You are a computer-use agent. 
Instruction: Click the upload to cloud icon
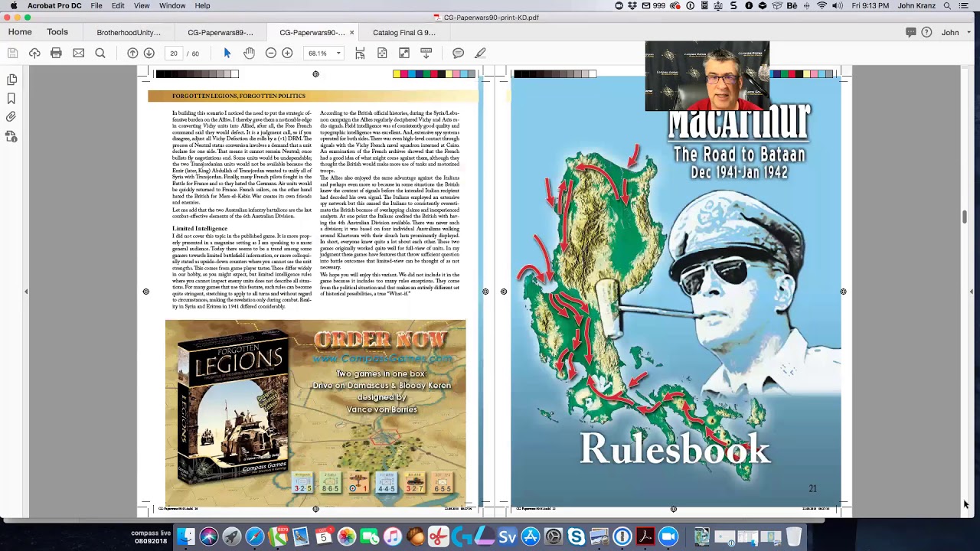coord(34,53)
